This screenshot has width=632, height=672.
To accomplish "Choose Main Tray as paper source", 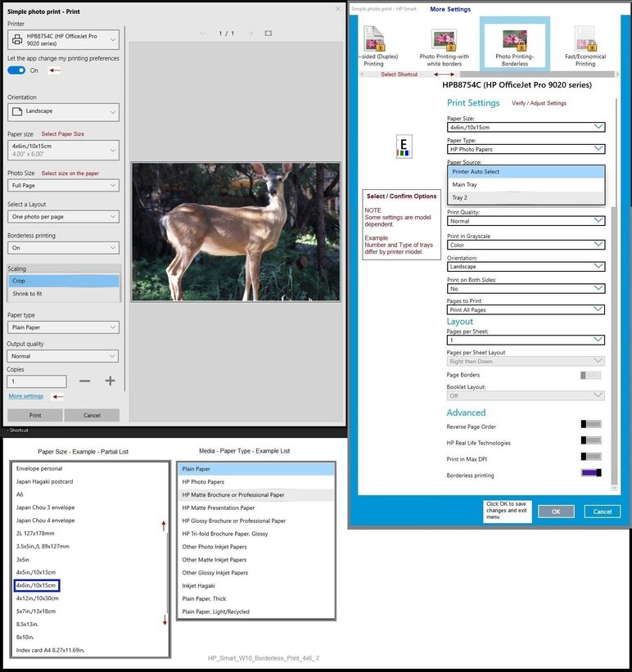I will (x=526, y=185).
